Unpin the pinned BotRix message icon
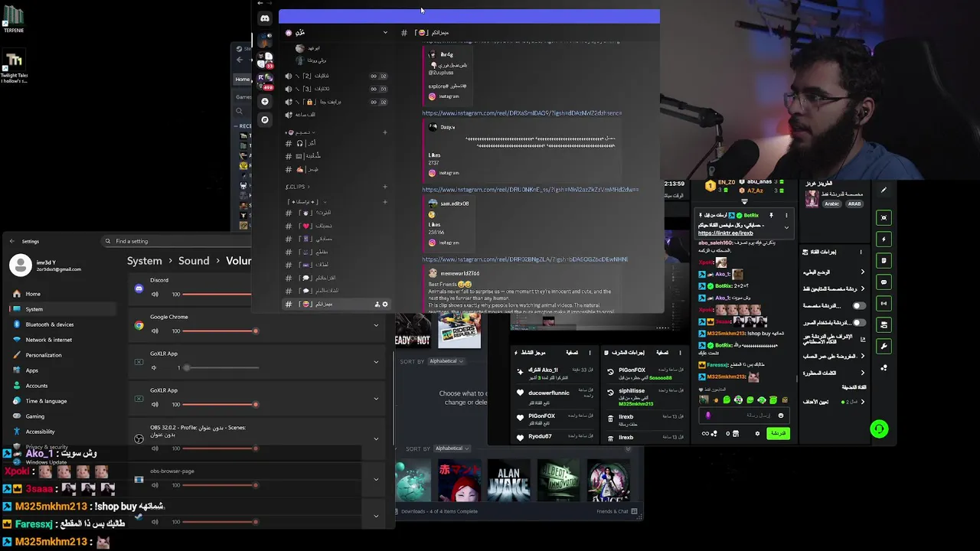The height and width of the screenshot is (551, 980). point(771,216)
